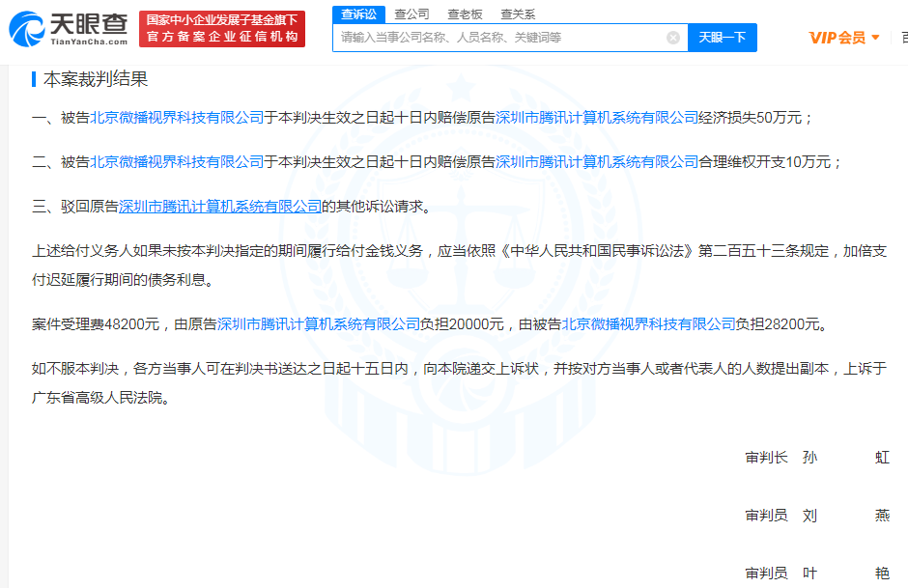Select the 查诉讼 search tab

click(x=358, y=14)
